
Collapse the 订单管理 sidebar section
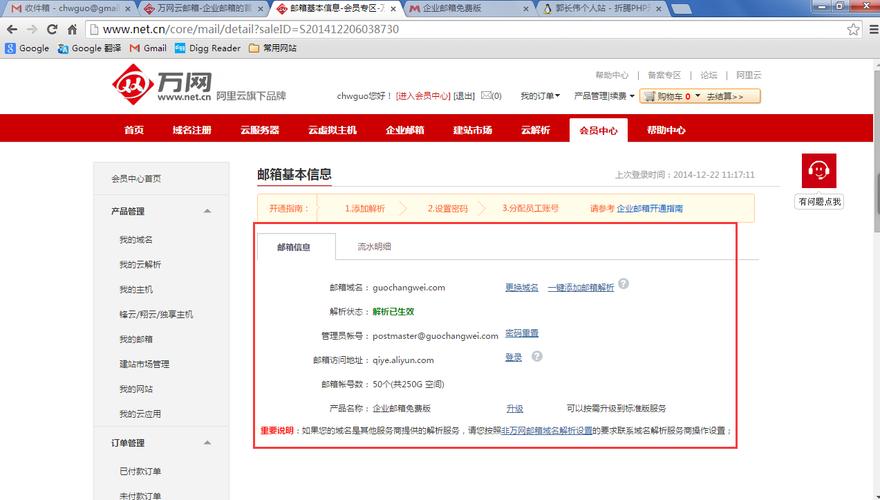[x=207, y=443]
